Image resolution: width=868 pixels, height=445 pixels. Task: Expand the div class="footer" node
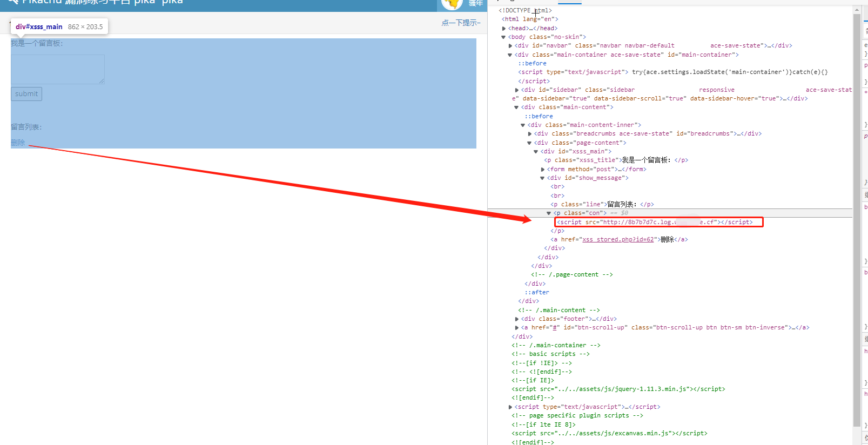(x=517, y=319)
